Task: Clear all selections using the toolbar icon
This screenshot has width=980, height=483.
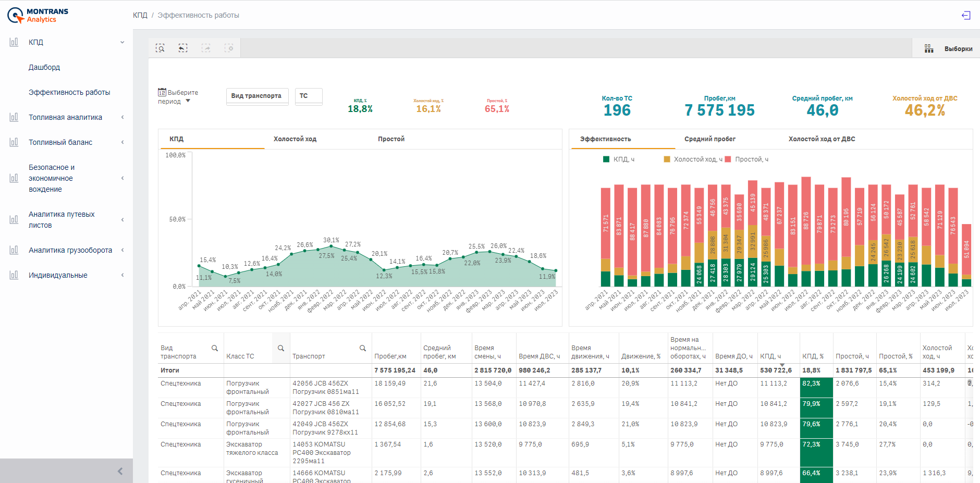Action: tap(229, 48)
